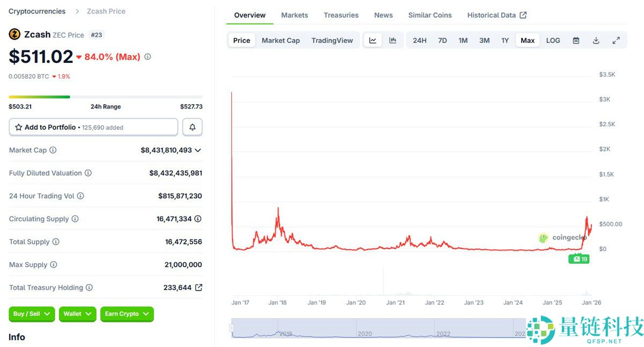Follow the Cryptocurrencies breadcrumb link
644x347 pixels.
click(37, 11)
